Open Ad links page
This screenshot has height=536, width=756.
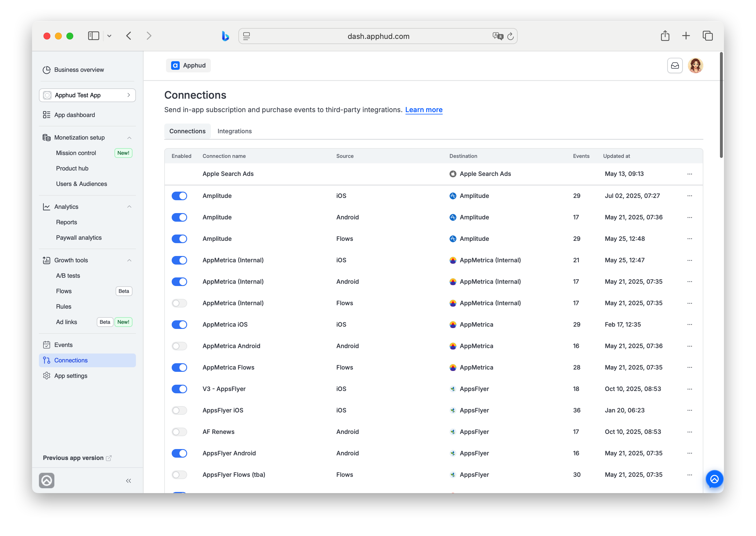coord(66,322)
